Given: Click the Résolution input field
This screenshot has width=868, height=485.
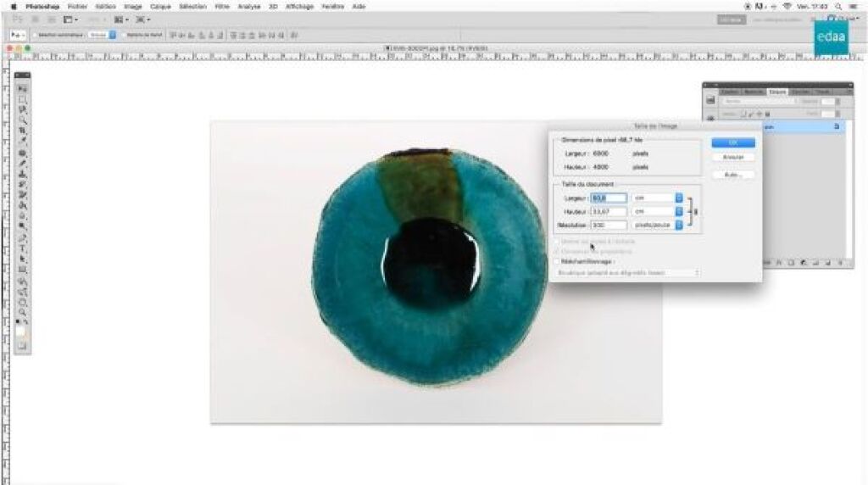Looking at the screenshot, I should [x=609, y=225].
